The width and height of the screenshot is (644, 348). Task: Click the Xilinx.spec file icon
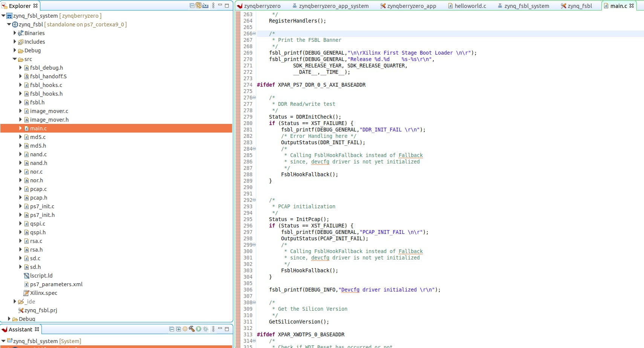(26, 293)
